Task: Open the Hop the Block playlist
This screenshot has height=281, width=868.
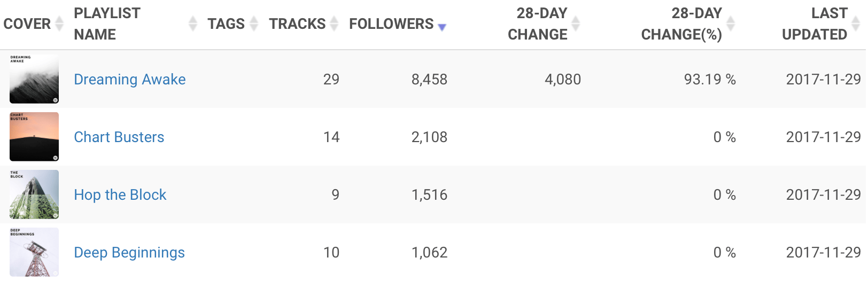Action: click(x=120, y=195)
